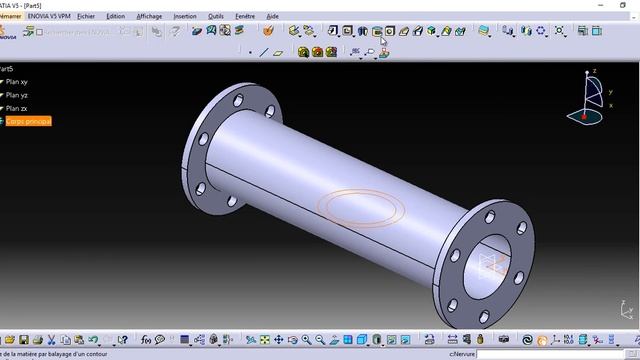Open the ENOVIA V5 VPM menu
The width and height of the screenshot is (640, 360).
click(49, 16)
